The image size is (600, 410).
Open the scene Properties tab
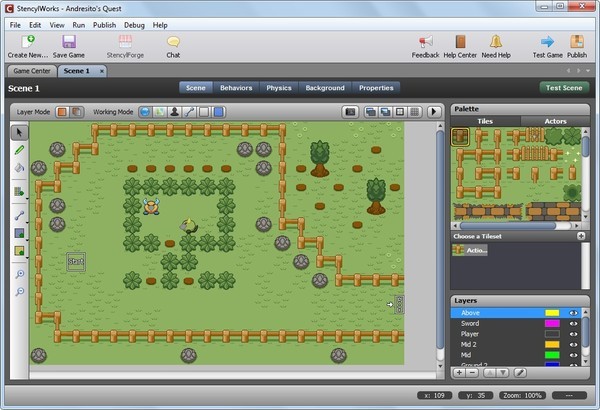coord(376,88)
